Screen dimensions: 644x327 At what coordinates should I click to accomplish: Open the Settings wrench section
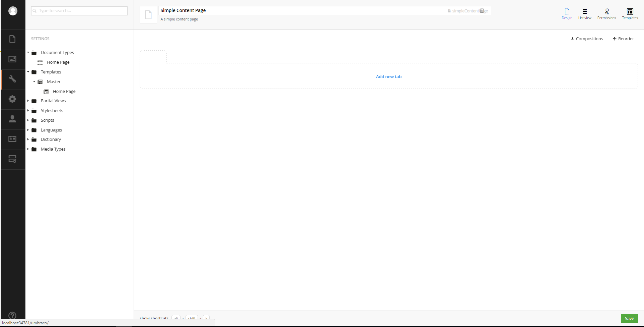click(x=12, y=79)
